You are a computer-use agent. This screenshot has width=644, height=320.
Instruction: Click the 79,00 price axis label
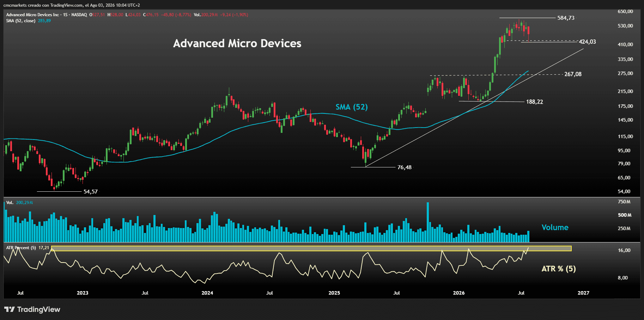[624, 164]
